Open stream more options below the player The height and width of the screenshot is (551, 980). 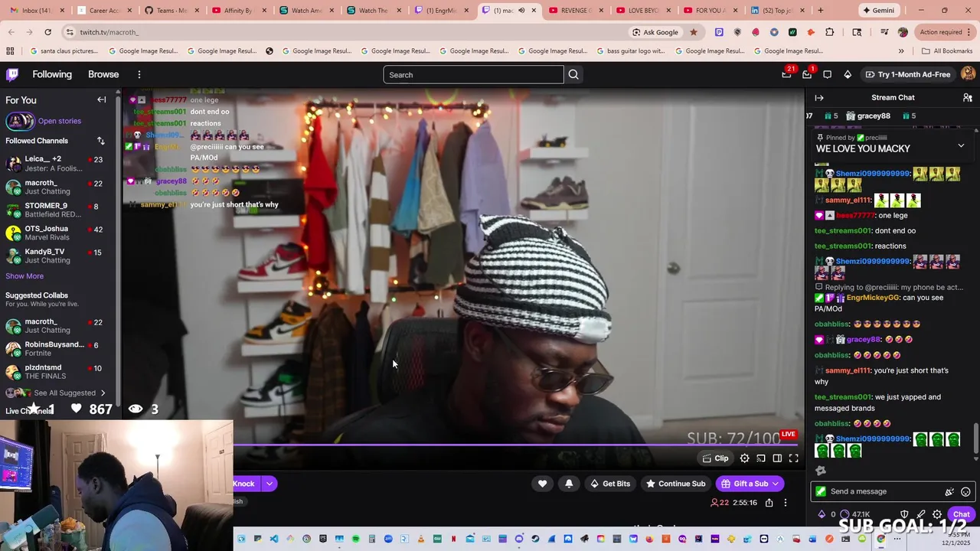785,503
